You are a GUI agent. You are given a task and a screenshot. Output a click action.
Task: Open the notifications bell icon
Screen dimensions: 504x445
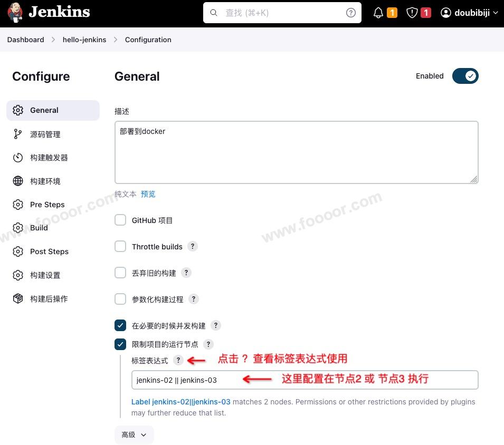pyautogui.click(x=378, y=13)
